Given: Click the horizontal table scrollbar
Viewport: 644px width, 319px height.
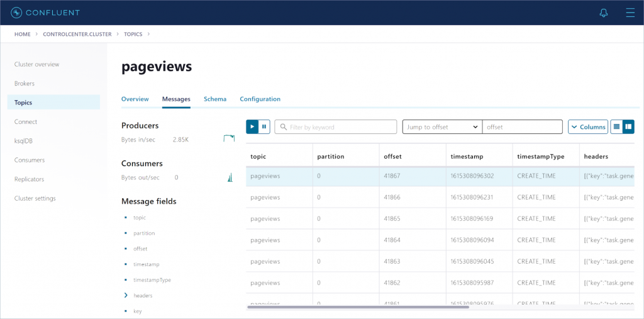Looking at the screenshot, I should coord(358,307).
